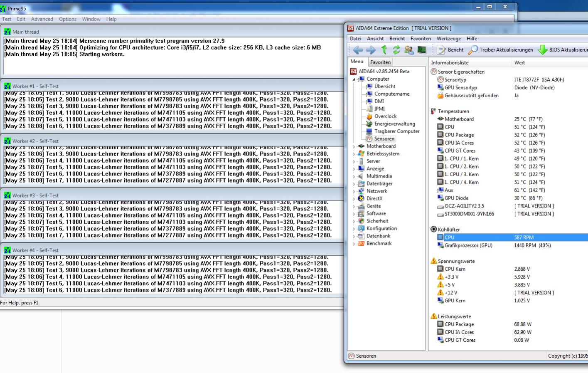The height and width of the screenshot is (373, 588).
Task: Select Tragbarer Computer in the tree
Action: 397,131
